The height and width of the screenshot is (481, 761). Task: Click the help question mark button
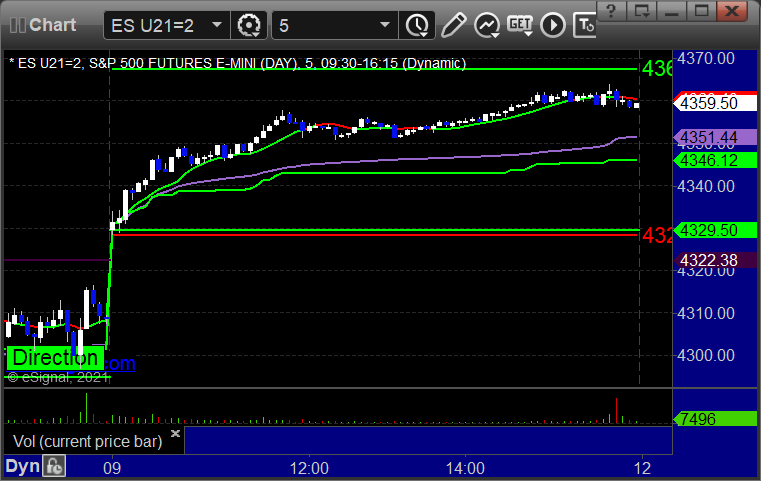[x=611, y=11]
